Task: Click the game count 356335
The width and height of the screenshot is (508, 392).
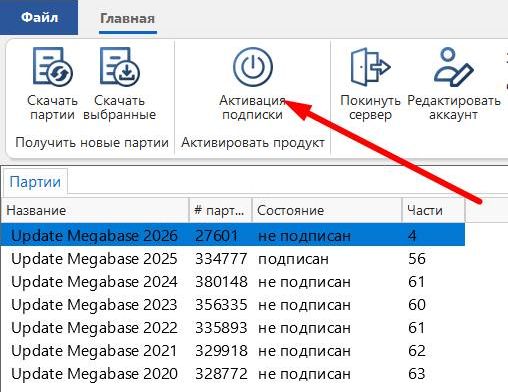Action: pos(221,305)
